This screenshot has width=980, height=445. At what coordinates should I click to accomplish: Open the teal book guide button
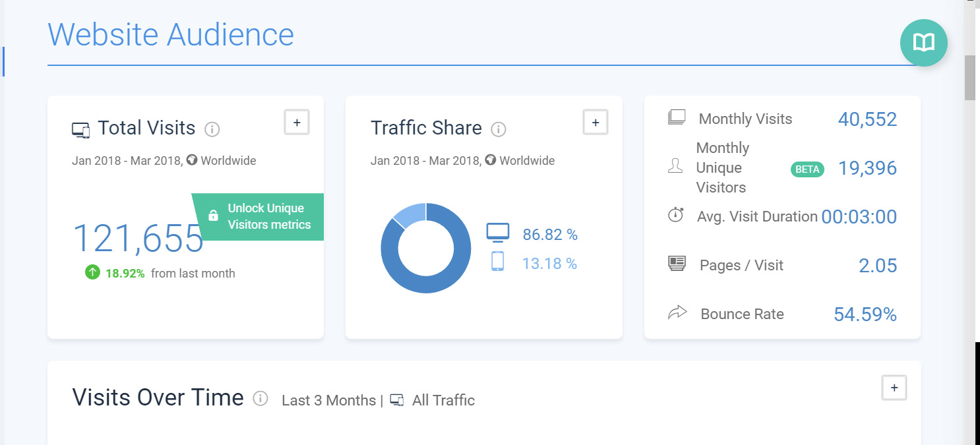coord(924,43)
